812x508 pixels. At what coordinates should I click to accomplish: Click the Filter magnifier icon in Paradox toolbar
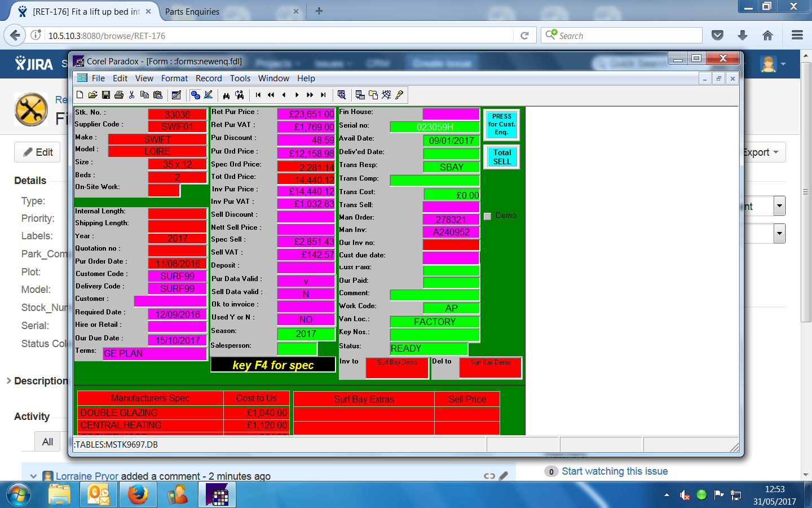tap(342, 95)
